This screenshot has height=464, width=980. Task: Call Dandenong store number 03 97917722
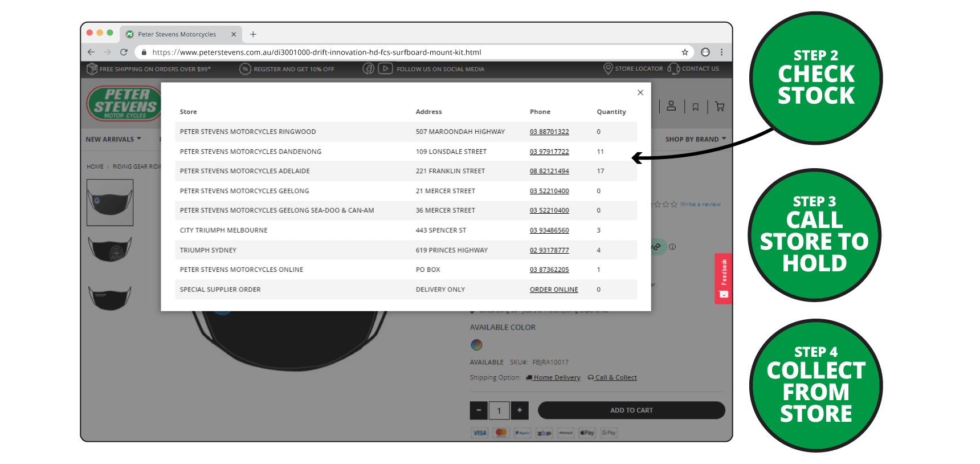pos(549,152)
